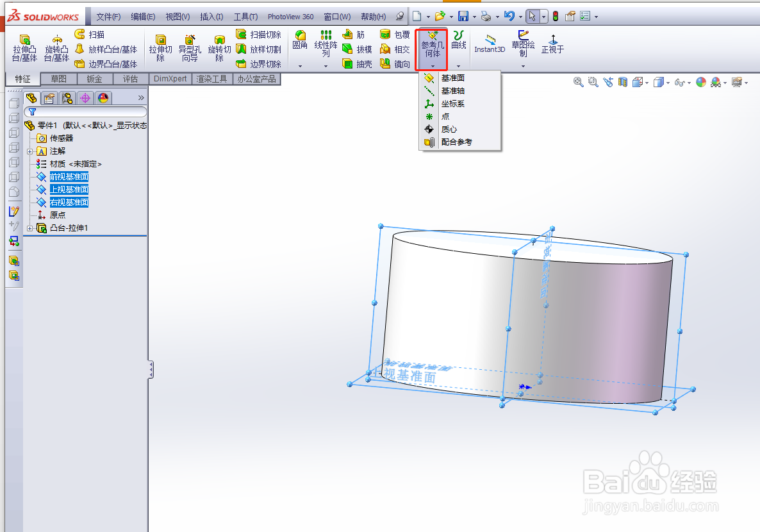Image resolution: width=760 pixels, height=532 pixels.
Task: Switch to Sheet Metal (钣金) tab
Action: (x=94, y=79)
